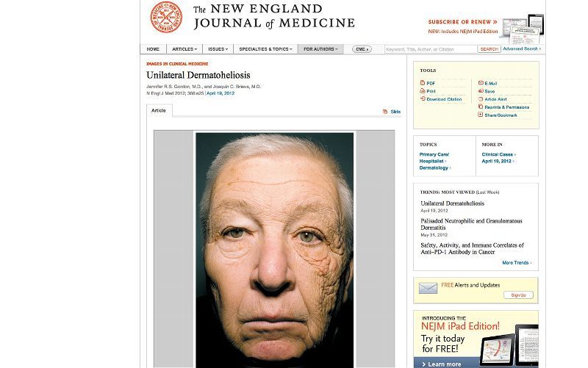Open the For Authors menu
The width and height of the screenshot is (588, 368).
320,49
